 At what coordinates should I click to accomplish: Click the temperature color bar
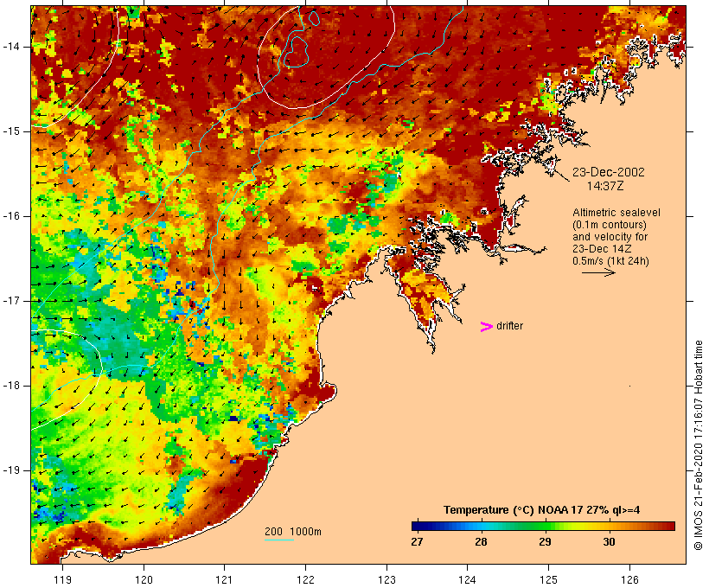click(543, 526)
